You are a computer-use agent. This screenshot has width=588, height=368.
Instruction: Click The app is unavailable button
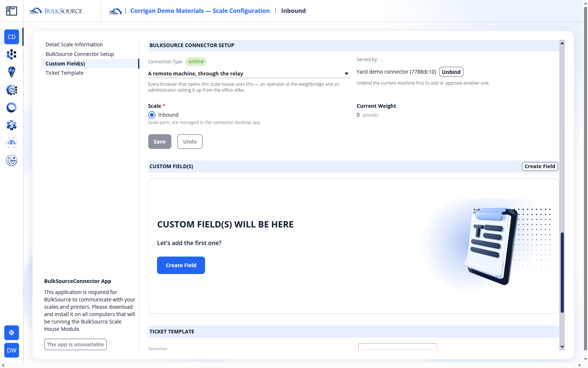coord(75,344)
